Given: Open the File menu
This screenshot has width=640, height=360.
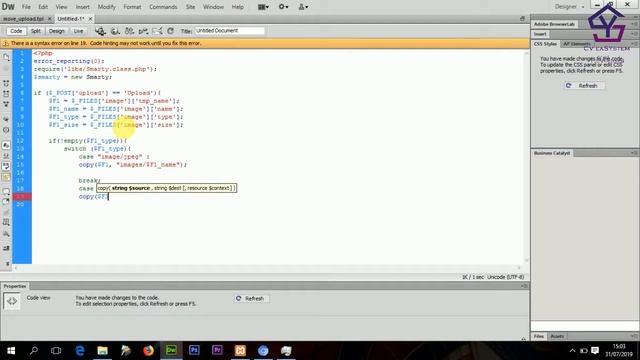Looking at the screenshot, I should click(26, 7).
